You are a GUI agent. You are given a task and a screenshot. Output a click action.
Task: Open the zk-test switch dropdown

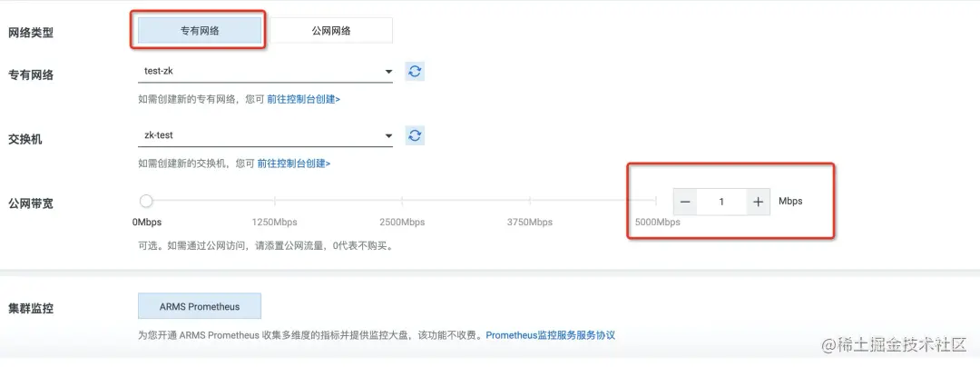pos(265,135)
